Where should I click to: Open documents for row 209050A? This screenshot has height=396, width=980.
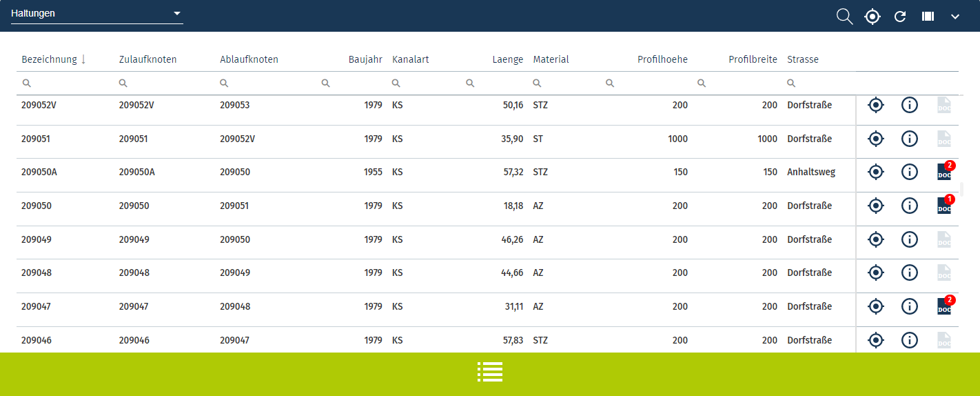944,172
